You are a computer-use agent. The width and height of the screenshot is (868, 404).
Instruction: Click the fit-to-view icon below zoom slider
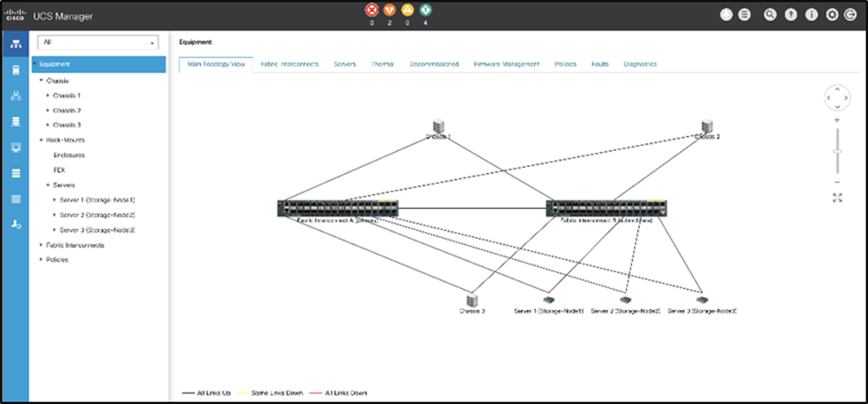(x=837, y=198)
